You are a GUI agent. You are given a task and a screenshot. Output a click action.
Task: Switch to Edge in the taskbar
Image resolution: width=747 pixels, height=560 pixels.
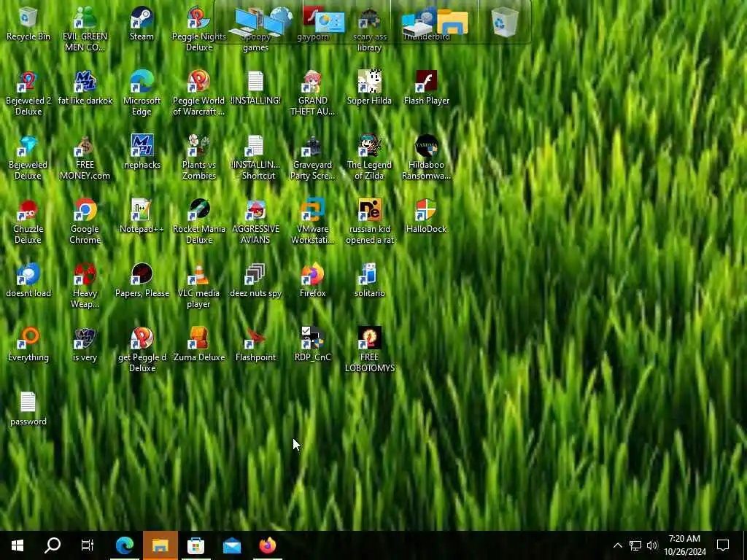(124, 545)
